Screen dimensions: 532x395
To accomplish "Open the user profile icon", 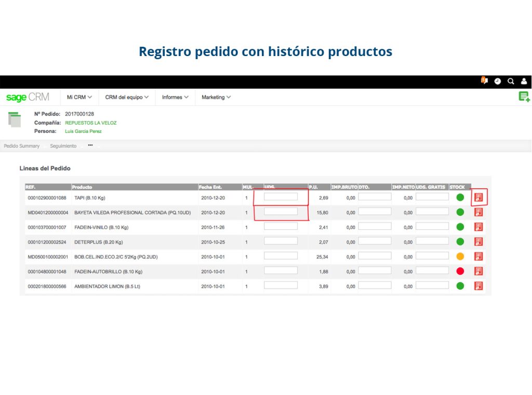I will coord(524,81).
